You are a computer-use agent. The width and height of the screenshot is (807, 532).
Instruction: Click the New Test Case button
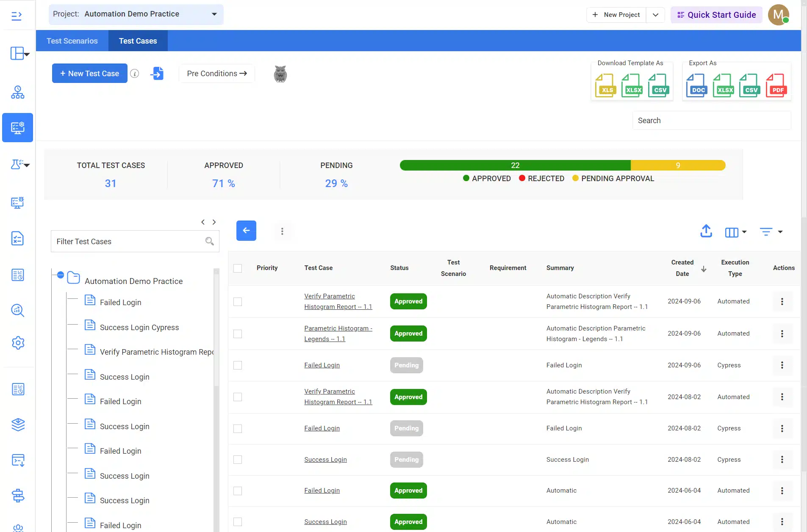pos(90,74)
